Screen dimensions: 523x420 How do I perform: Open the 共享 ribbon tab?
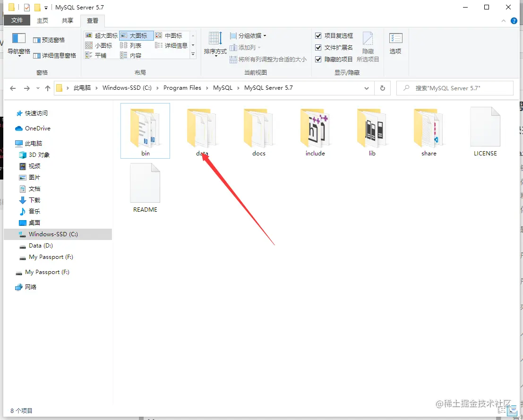[x=67, y=20]
